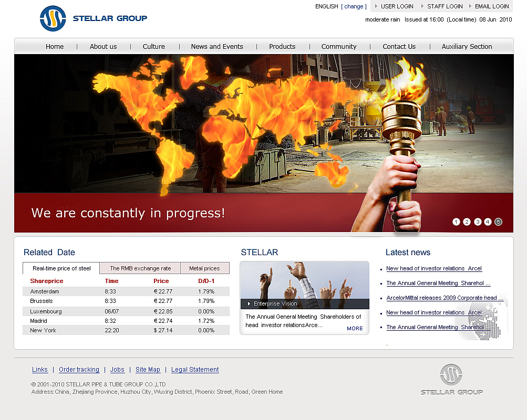
Task: Open first 'New head of investor relations' news
Action: tap(434, 269)
